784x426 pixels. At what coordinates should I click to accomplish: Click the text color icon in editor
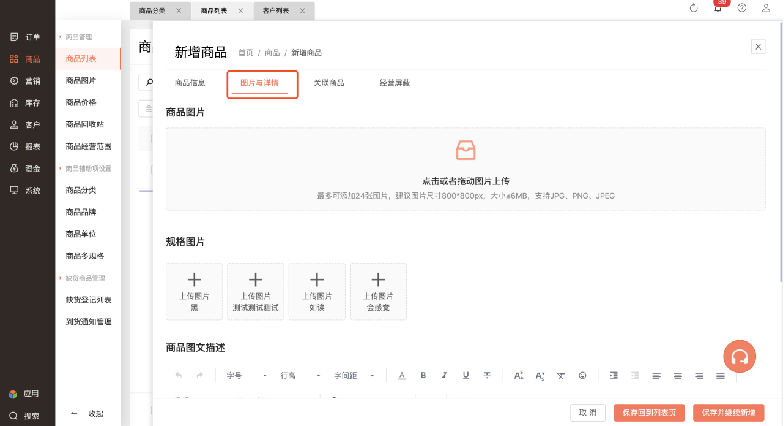[402, 375]
